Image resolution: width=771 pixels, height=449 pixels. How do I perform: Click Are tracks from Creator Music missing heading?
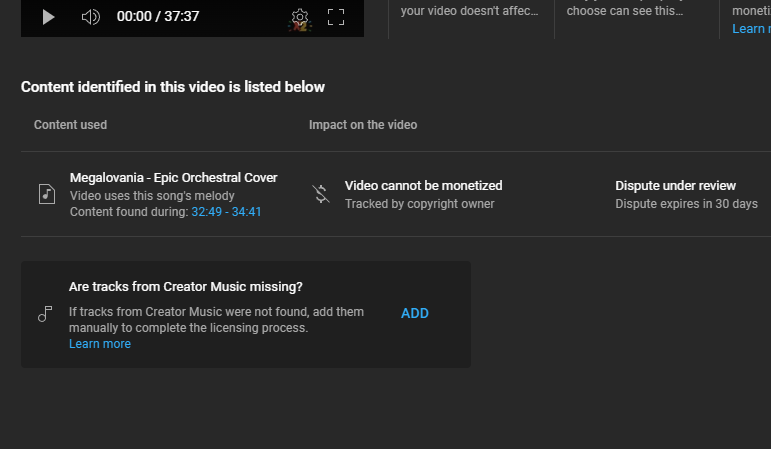(x=186, y=287)
